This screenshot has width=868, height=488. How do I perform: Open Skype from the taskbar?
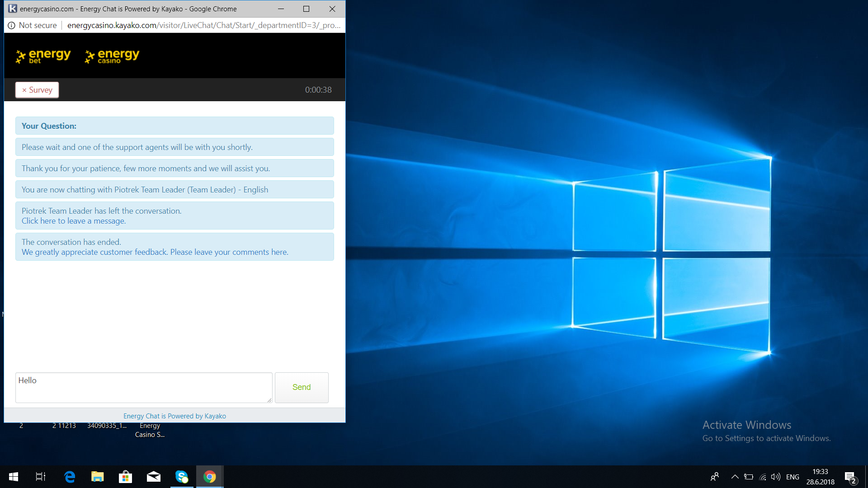pyautogui.click(x=182, y=477)
